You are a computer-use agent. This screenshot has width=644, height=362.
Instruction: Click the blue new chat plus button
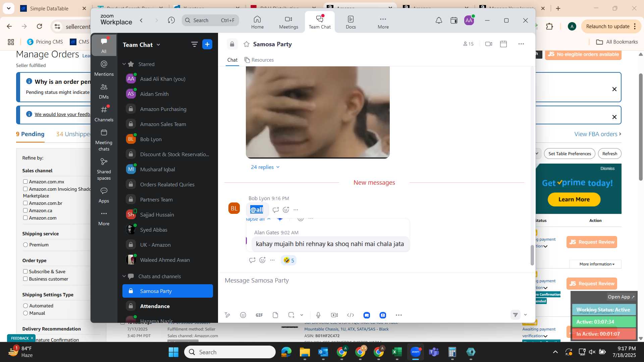pyautogui.click(x=207, y=44)
